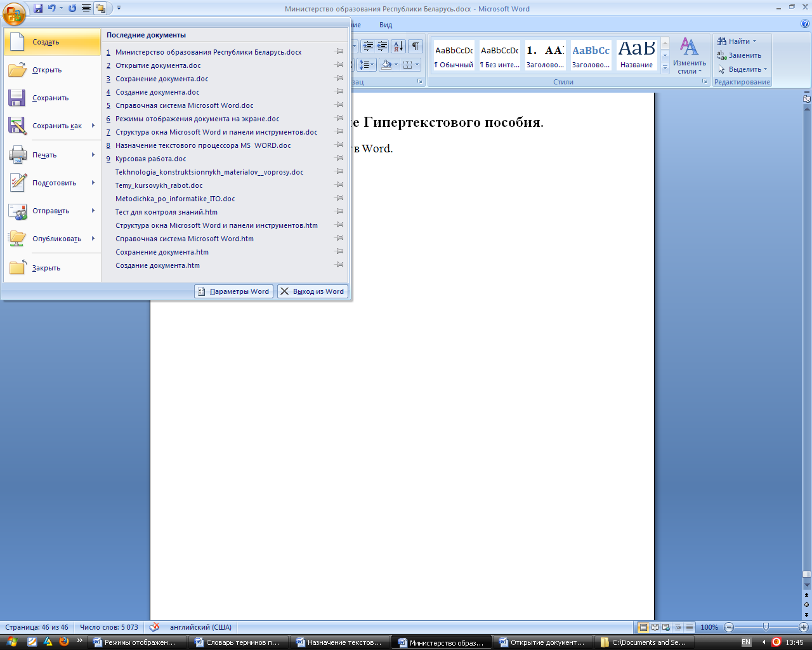Expand the Сохранить как submenu arrow
Image resolution: width=812 pixels, height=650 pixels.
click(93, 126)
